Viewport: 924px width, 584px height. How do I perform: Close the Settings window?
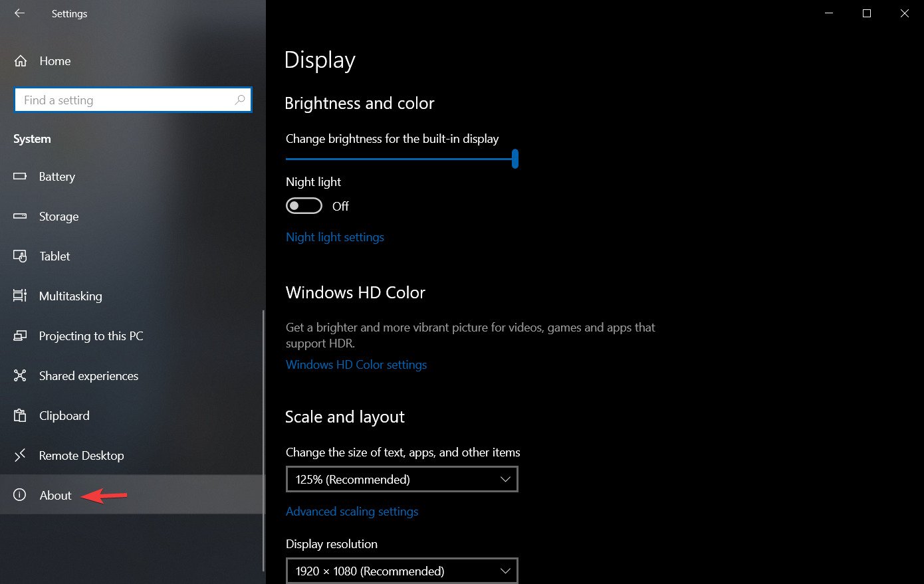pos(905,13)
